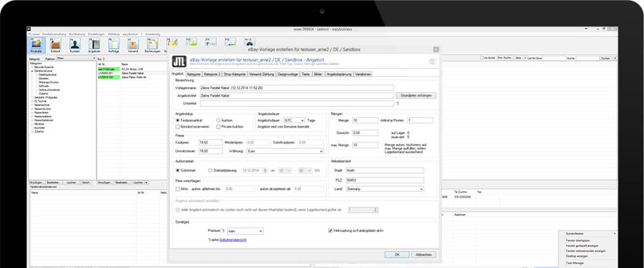
Task: Open the Land Germany dropdown
Action: click(384, 189)
